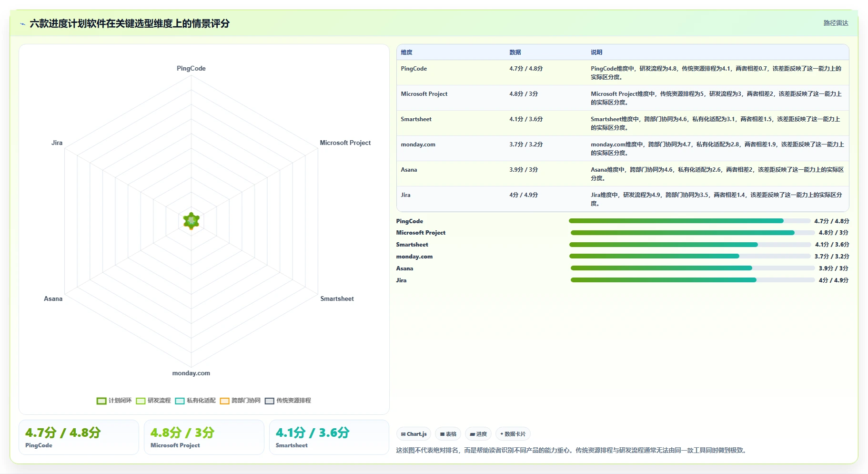868x474 pixels.
Task: Select the Smartsheet table row name
Action: click(x=416, y=119)
